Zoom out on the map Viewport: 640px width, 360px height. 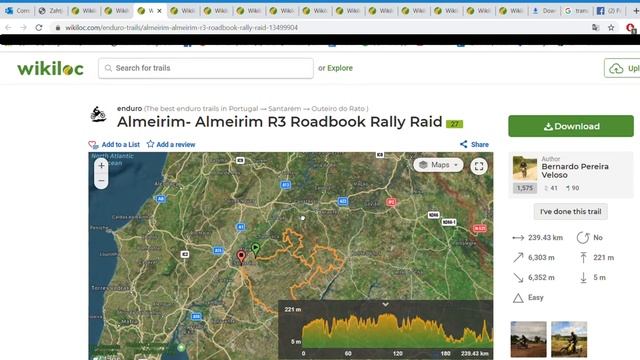pyautogui.click(x=101, y=181)
